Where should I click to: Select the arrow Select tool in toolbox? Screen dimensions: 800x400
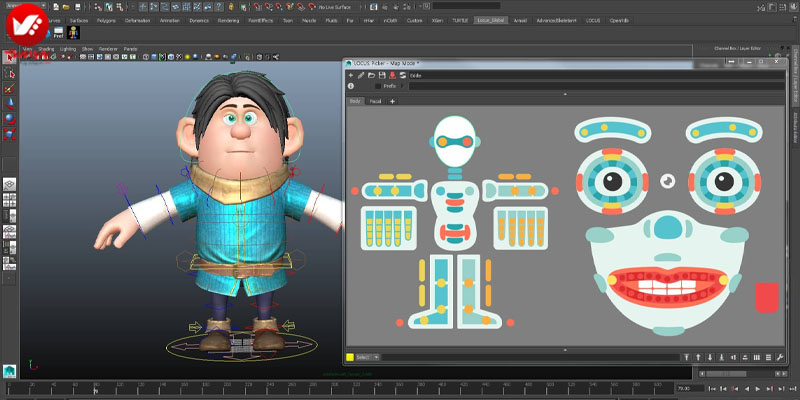tap(10, 57)
